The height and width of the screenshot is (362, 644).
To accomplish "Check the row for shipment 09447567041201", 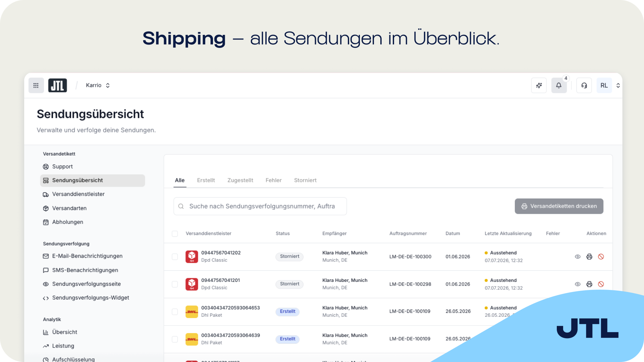I will tap(175, 284).
